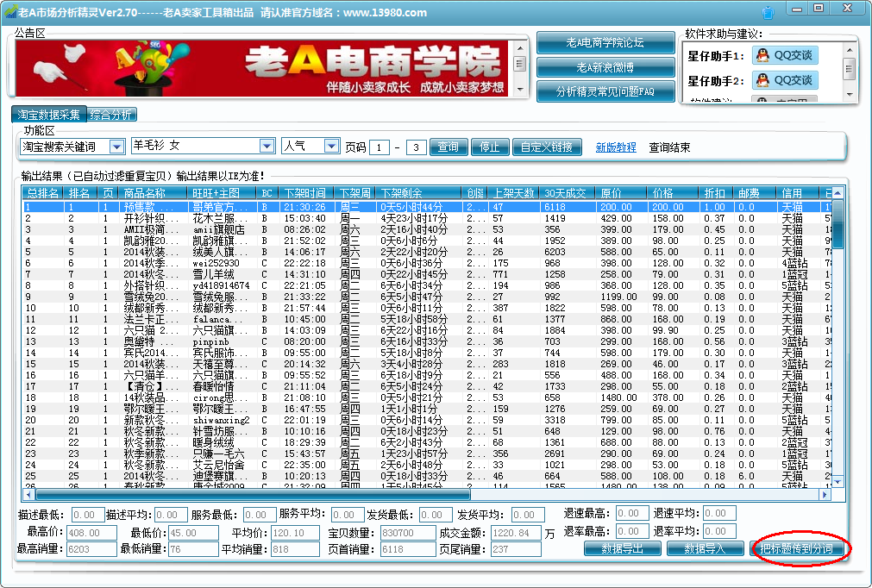Click the 数据导入 button
The height and width of the screenshot is (588, 872).
[x=706, y=548]
